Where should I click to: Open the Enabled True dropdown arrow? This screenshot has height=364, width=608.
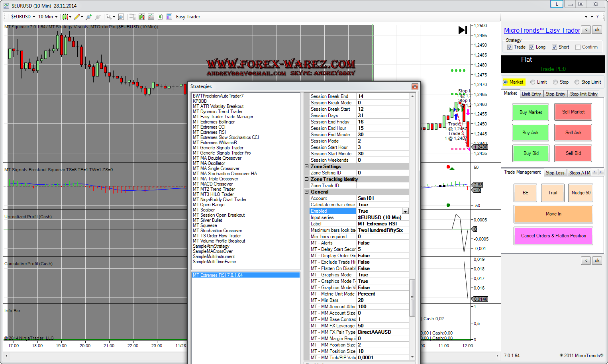[x=405, y=211]
